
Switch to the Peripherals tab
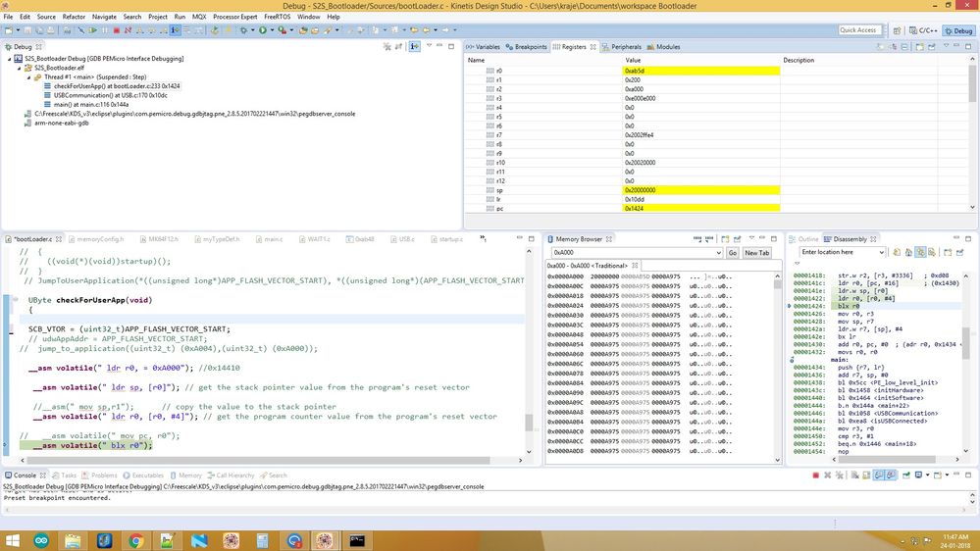[622, 47]
